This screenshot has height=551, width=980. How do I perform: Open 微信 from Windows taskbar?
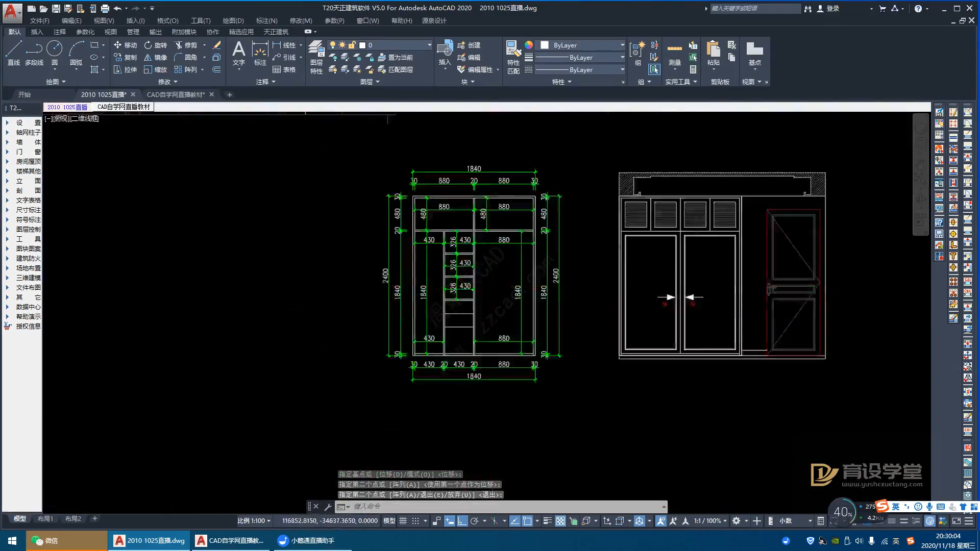[67, 540]
